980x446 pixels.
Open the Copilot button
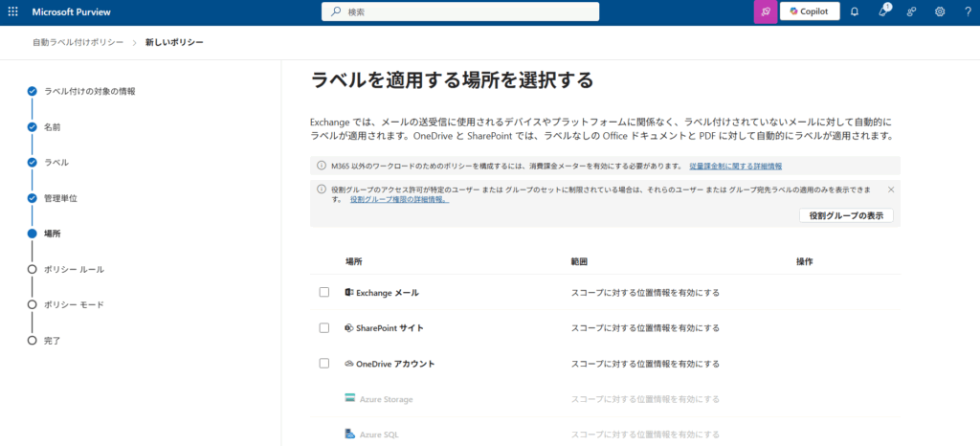tap(810, 11)
